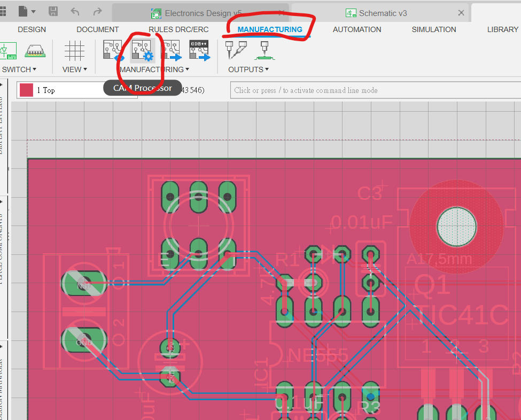Click the Redo arrow
This screenshot has width=521, height=420.
click(97, 12)
